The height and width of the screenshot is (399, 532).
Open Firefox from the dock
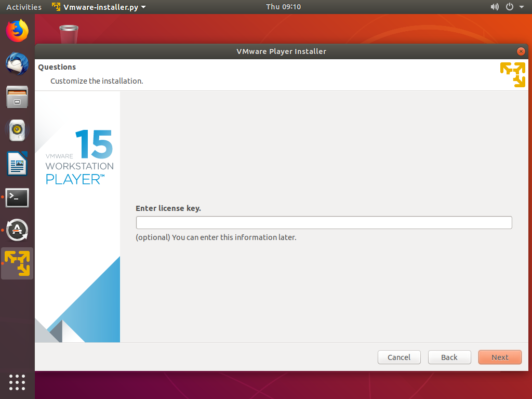click(x=17, y=31)
